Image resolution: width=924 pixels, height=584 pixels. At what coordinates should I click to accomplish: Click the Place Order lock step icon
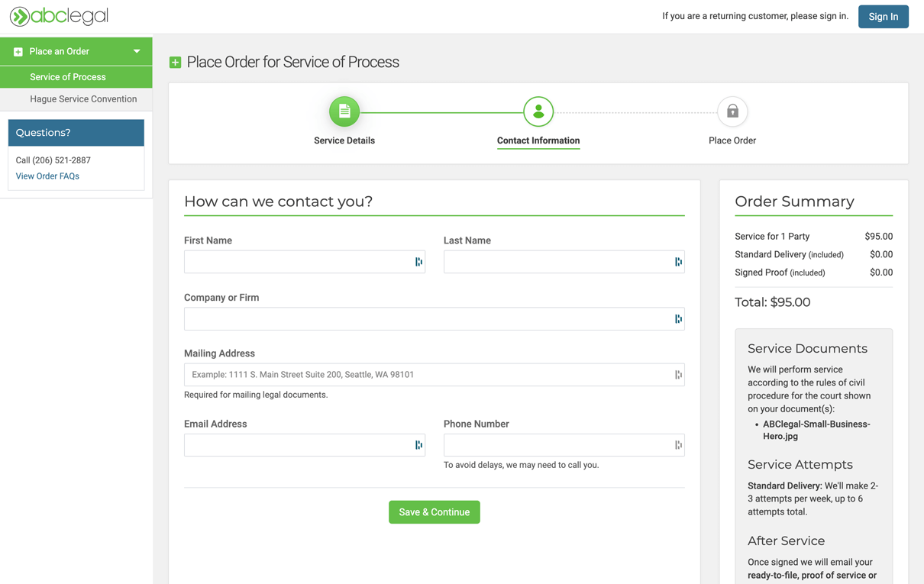(732, 111)
